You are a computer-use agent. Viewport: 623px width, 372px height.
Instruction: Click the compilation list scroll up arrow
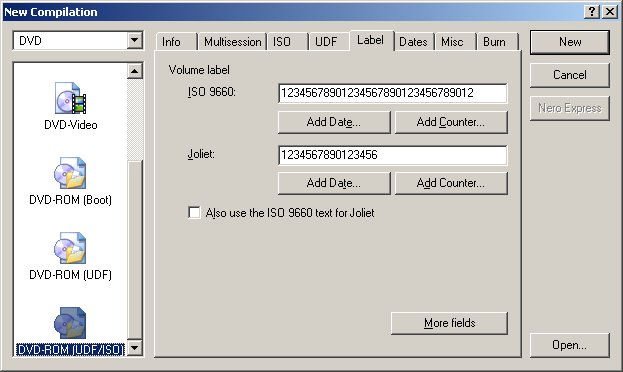135,71
